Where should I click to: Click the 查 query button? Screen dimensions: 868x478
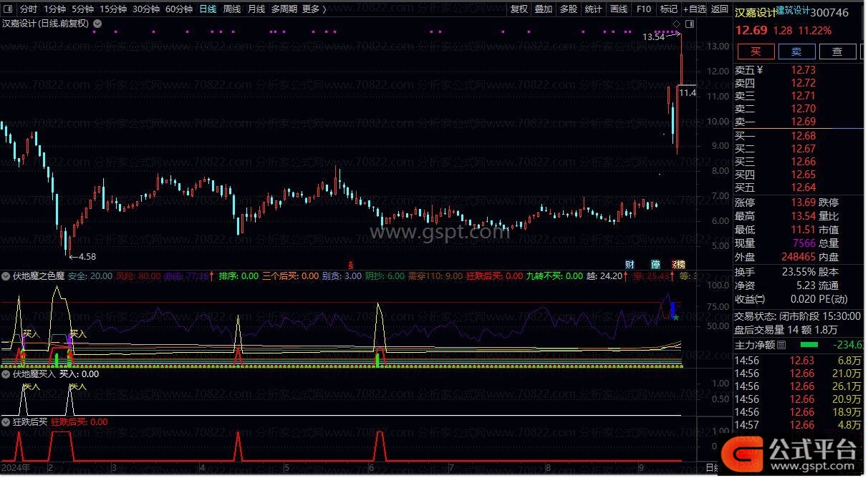(837, 52)
